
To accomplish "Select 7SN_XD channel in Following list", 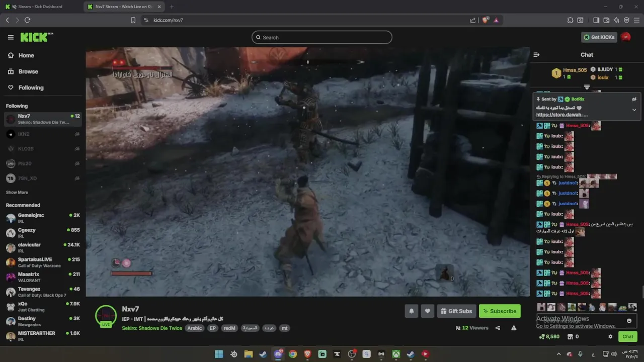I will (43, 178).
